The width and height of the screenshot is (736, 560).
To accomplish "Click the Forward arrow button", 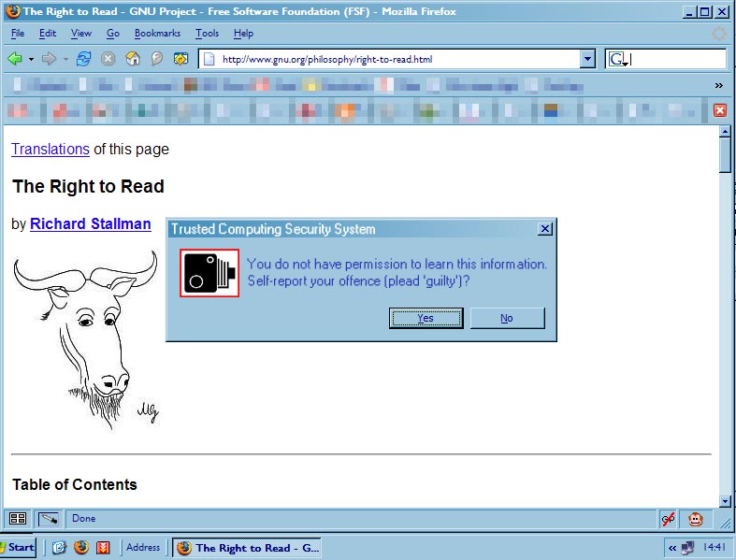I will click(49, 59).
